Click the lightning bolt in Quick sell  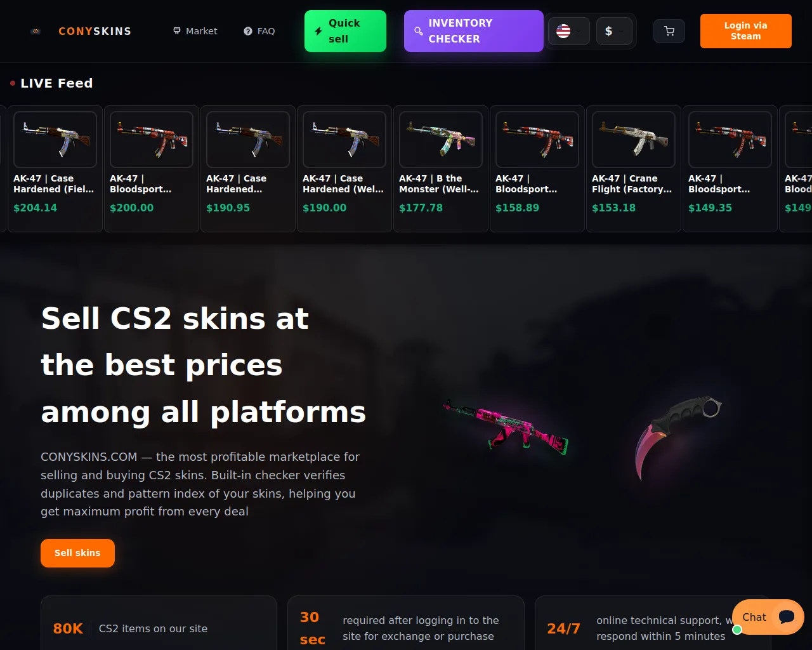pyautogui.click(x=318, y=31)
